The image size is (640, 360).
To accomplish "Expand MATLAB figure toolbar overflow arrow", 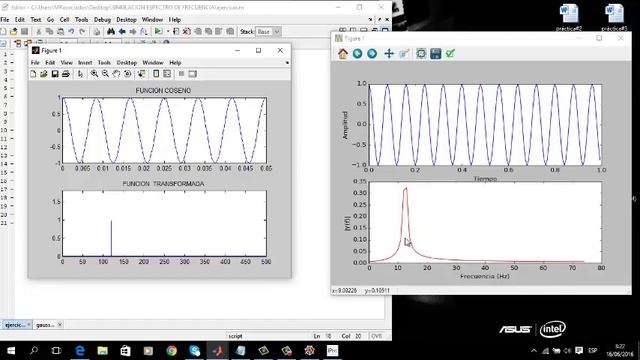I will tap(287, 62).
